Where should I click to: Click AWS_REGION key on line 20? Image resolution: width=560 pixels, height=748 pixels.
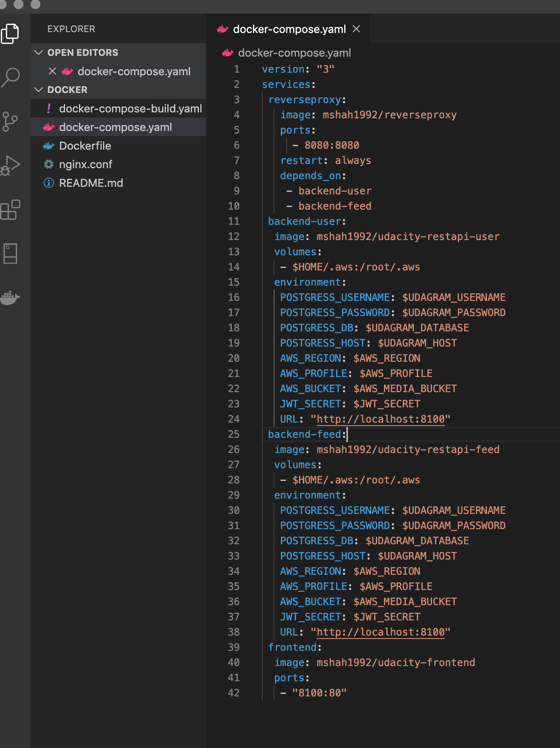coord(310,358)
